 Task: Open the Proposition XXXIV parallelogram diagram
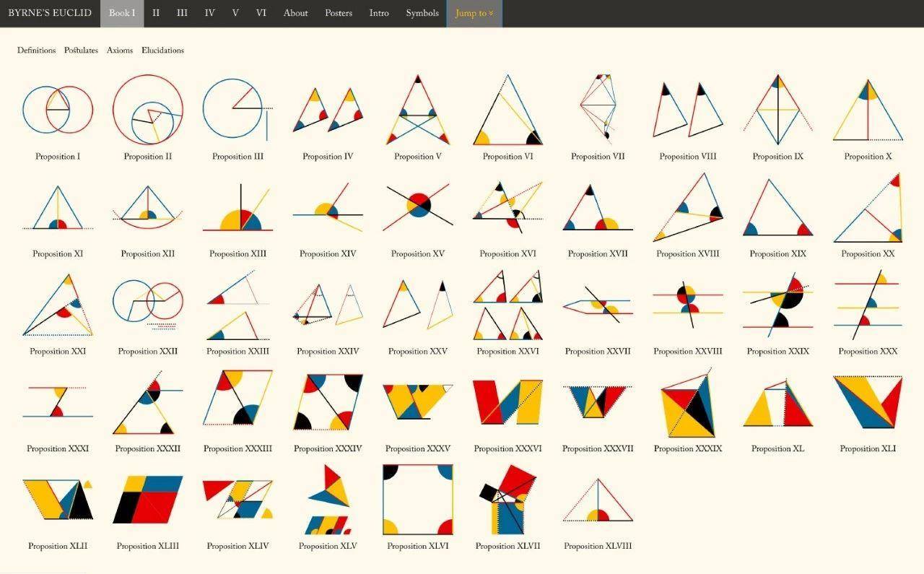pyautogui.click(x=328, y=402)
